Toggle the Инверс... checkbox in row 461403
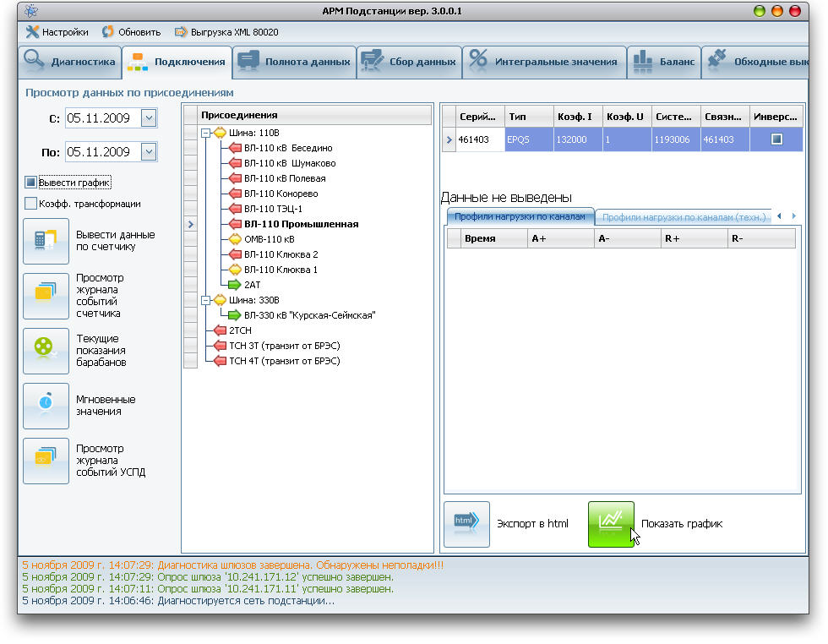 pos(776,139)
